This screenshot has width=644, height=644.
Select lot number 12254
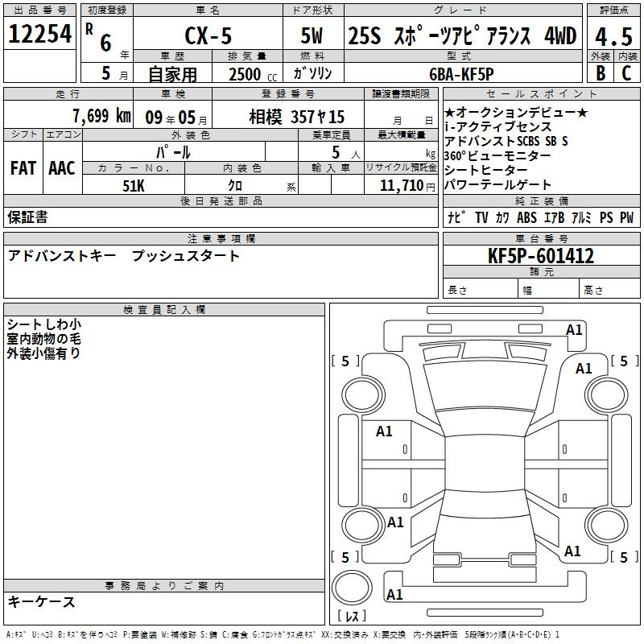pyautogui.click(x=39, y=34)
